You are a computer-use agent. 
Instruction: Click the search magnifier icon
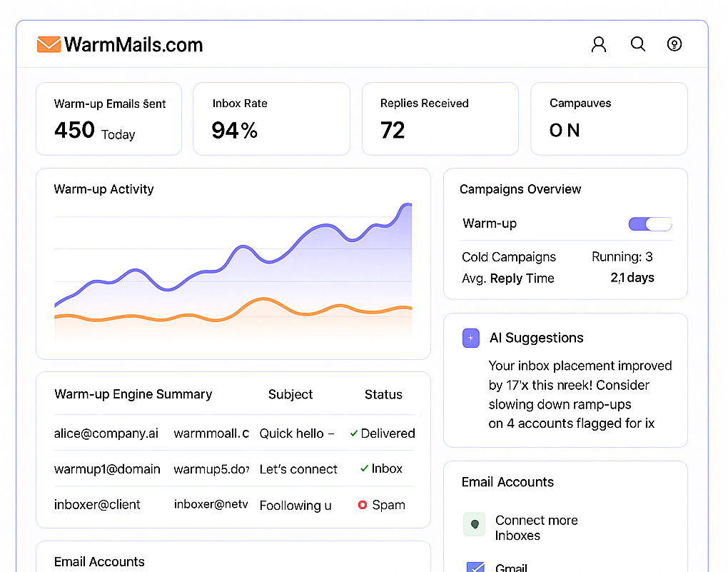coord(637,44)
